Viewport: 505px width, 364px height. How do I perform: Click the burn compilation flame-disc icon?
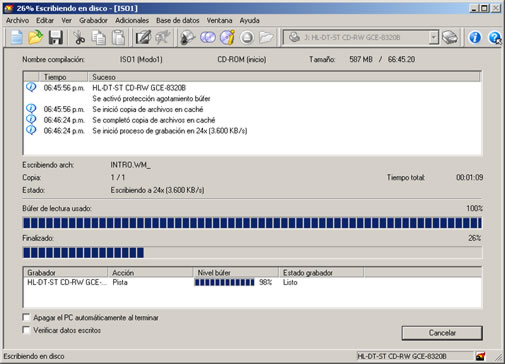[188, 37]
